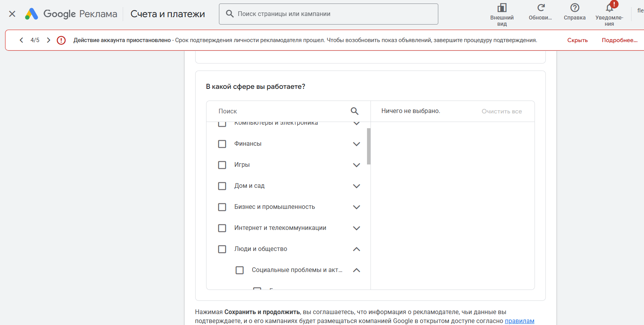644x325 pixels.
Task: Expand the Дом и сад category
Action: tap(356, 186)
